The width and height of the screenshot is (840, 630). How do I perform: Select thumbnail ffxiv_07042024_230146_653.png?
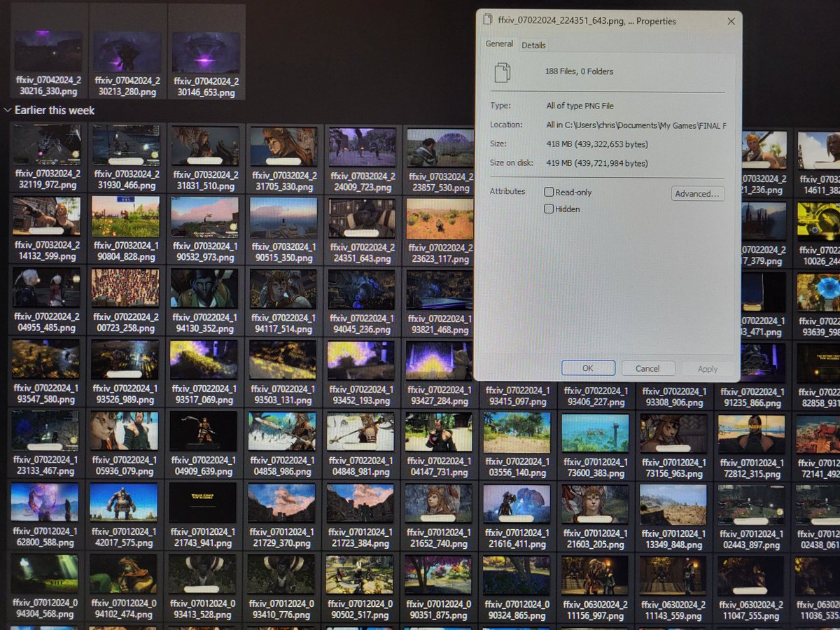(206, 52)
